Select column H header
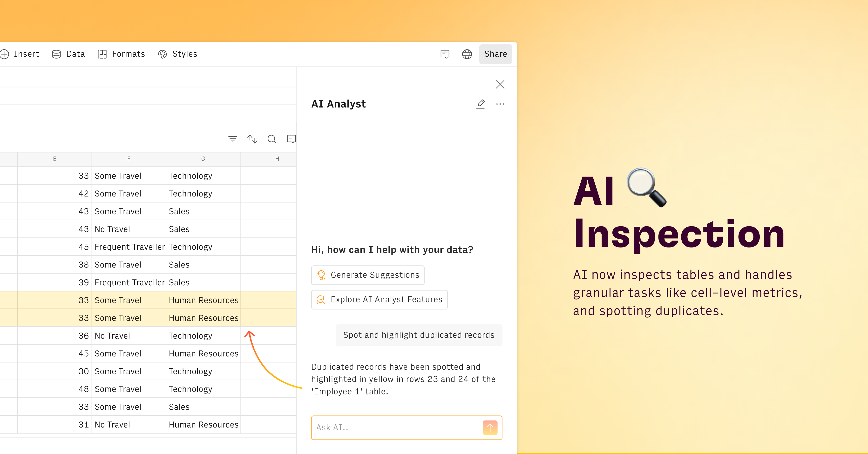This screenshot has height=454, width=868. click(x=268, y=159)
